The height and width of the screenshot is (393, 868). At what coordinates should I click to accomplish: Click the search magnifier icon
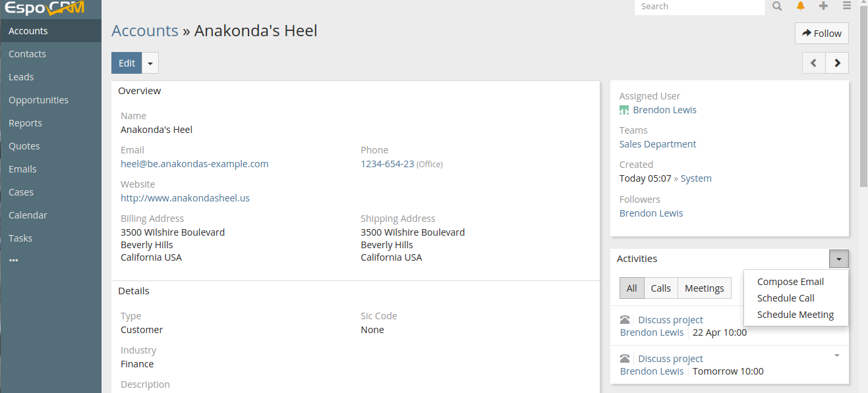tap(777, 6)
